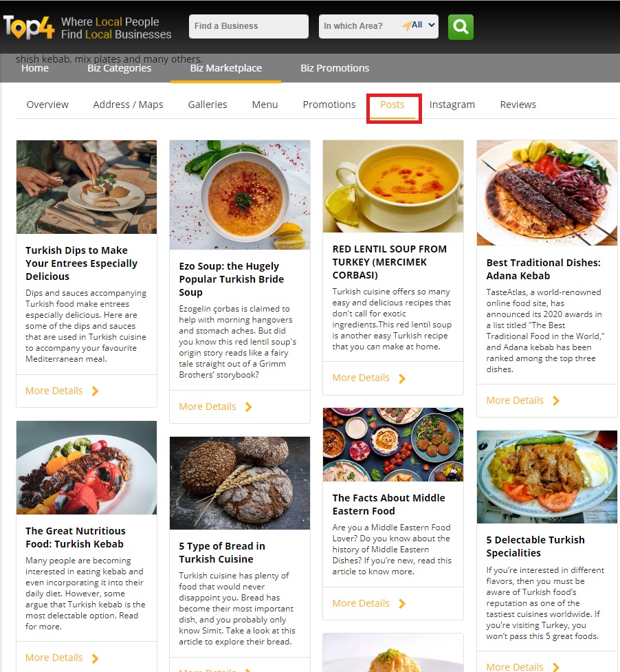This screenshot has height=672, width=620.
Task: Click the Find a Business search field
Action: [249, 26]
